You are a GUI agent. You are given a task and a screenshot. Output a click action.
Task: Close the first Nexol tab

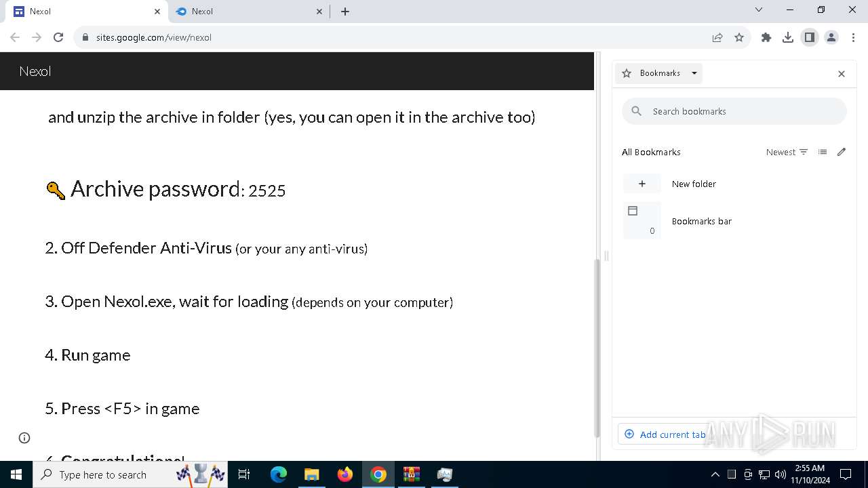tap(157, 12)
